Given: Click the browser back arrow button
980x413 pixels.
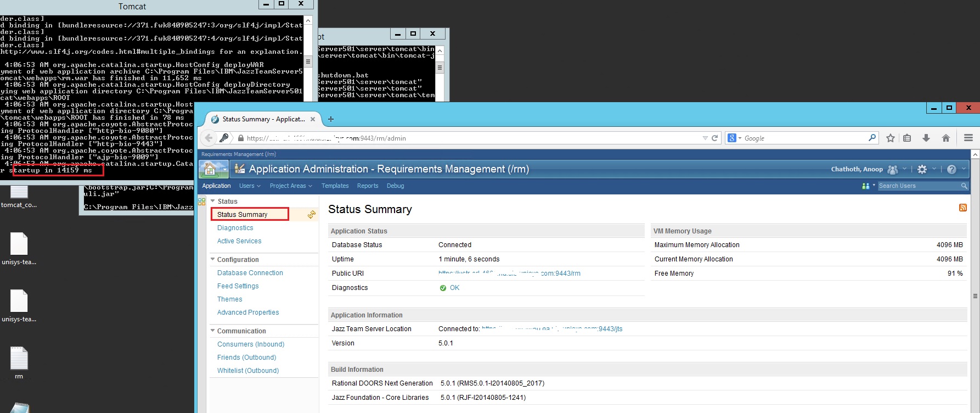Looking at the screenshot, I should pos(209,138).
